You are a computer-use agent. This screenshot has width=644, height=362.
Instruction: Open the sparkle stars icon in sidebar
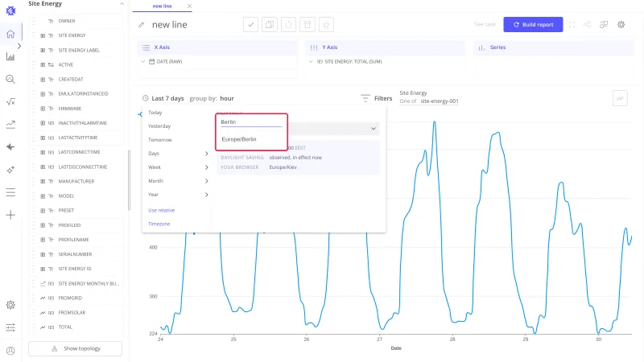pos(10,170)
